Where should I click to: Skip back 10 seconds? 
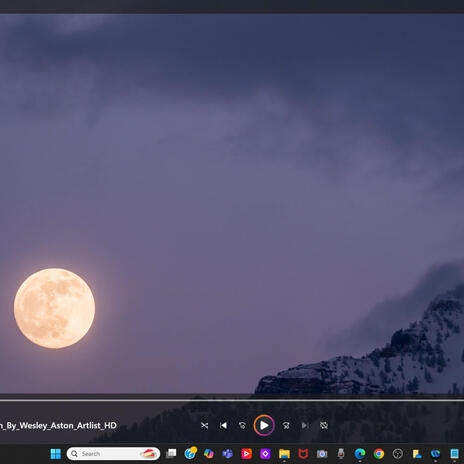[x=242, y=425]
